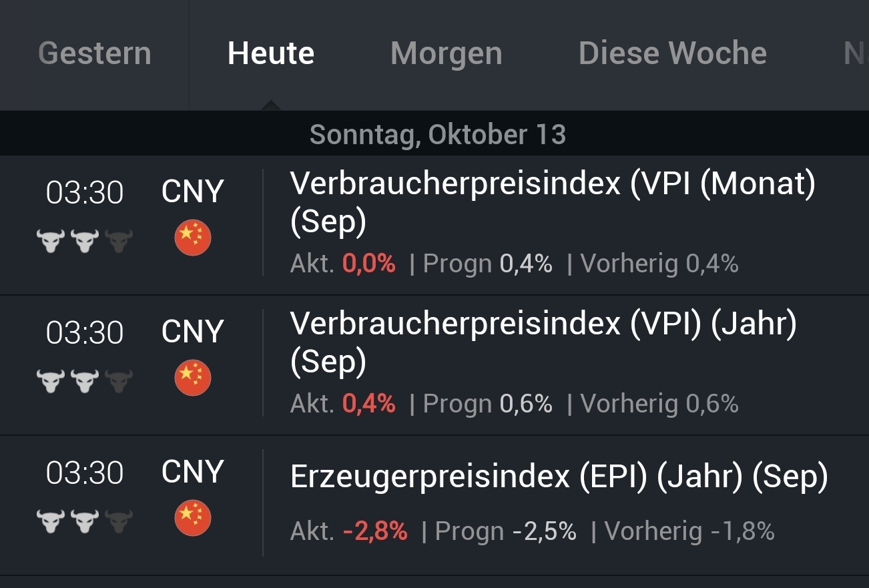Tap bull volatility icons in Erzeugerpreisindex row
This screenshot has height=588, width=869.
(x=85, y=521)
